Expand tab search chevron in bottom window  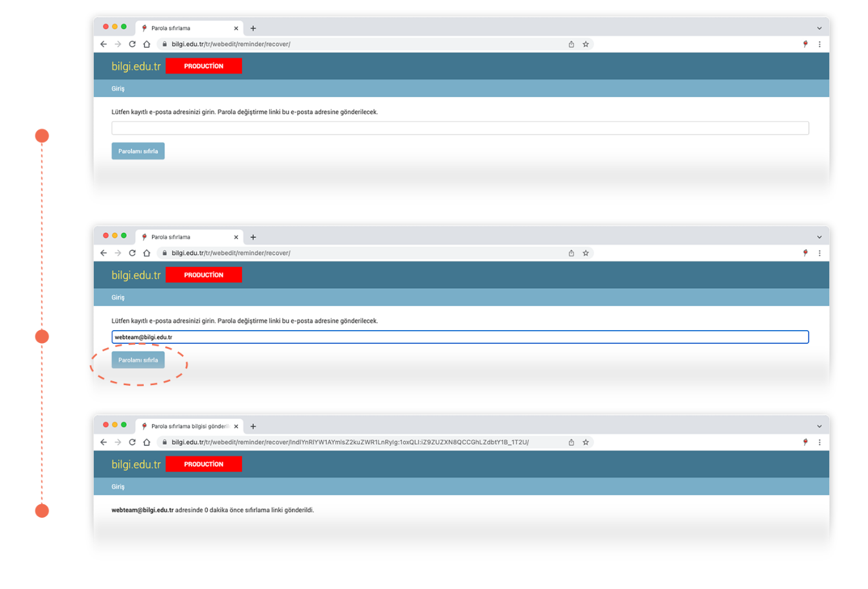coord(819,426)
